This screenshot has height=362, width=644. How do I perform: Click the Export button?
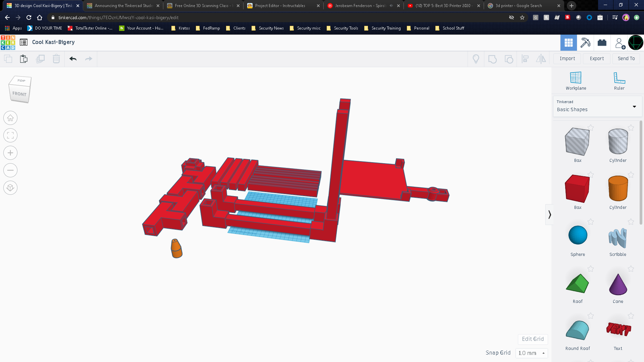597,58
